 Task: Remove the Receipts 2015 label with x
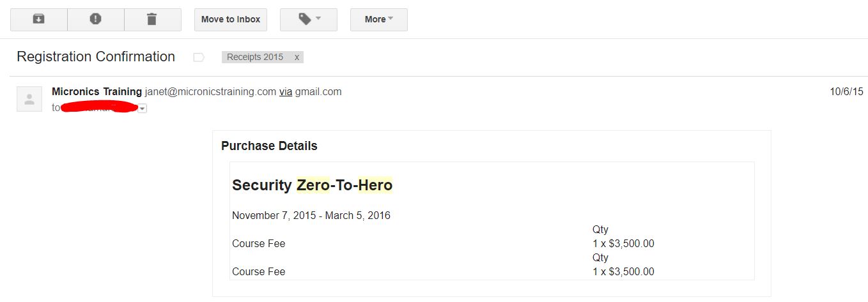[297, 57]
